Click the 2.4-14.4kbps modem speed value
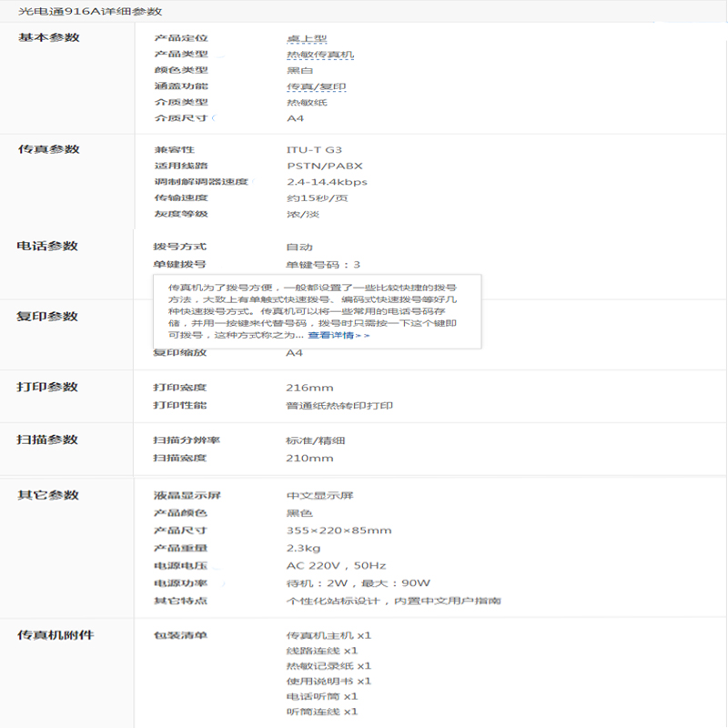 coord(327,182)
